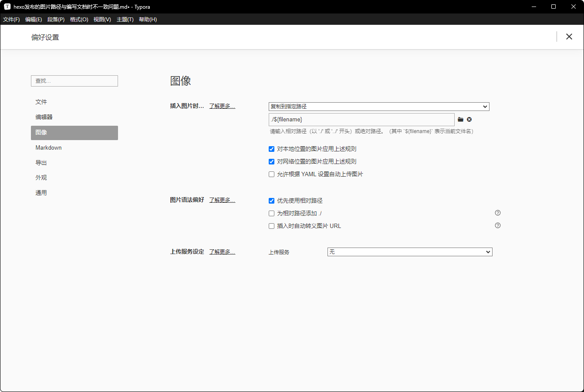The image size is (584, 392).
Task: Click the folder browse icon beside path field
Action: (x=460, y=120)
